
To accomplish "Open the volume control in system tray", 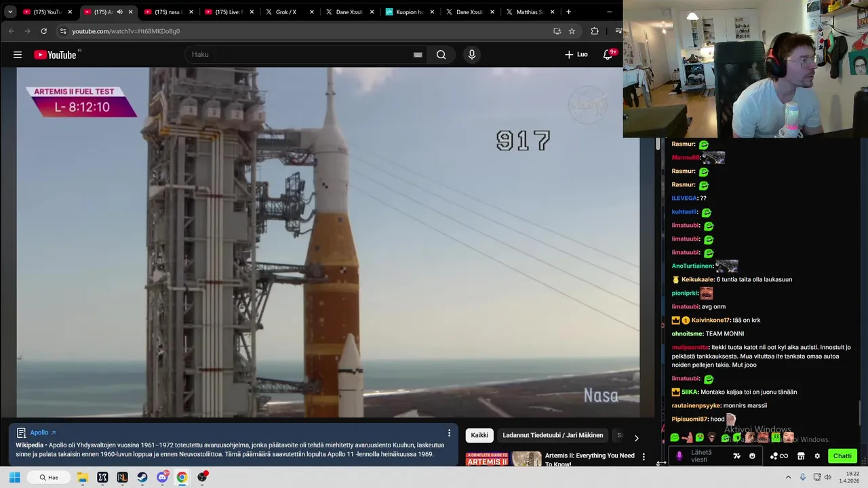I will [827, 477].
